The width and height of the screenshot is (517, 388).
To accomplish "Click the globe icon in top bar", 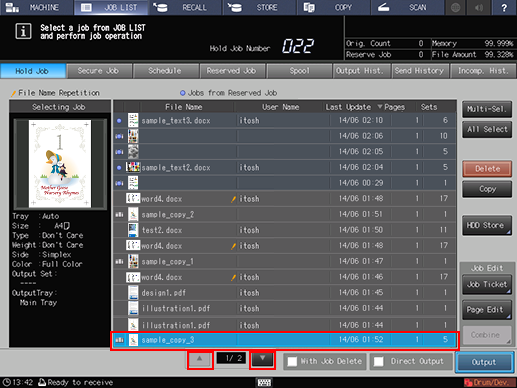I will click(x=455, y=7).
